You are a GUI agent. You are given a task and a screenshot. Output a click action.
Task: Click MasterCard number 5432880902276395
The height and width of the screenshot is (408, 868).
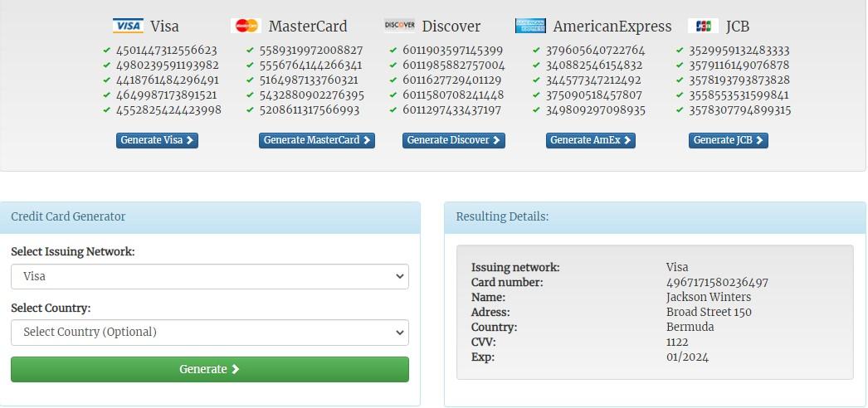coord(312,95)
